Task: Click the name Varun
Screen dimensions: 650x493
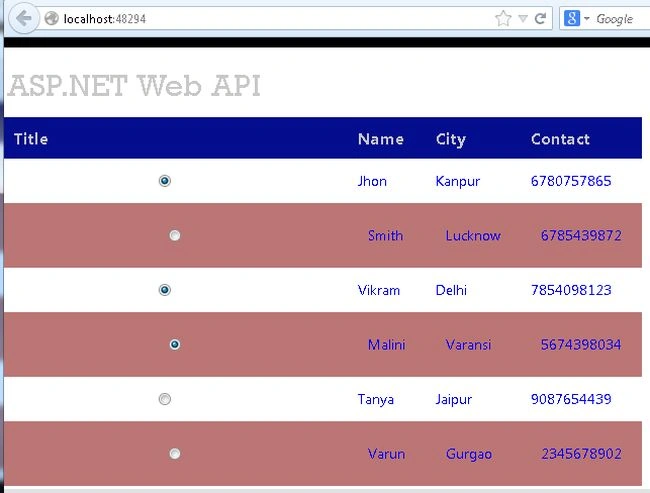Action: coord(386,454)
